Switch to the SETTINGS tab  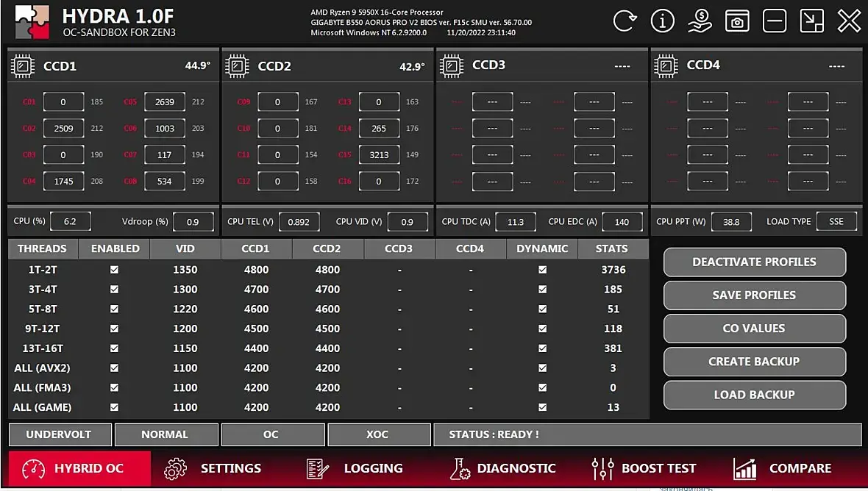point(213,468)
